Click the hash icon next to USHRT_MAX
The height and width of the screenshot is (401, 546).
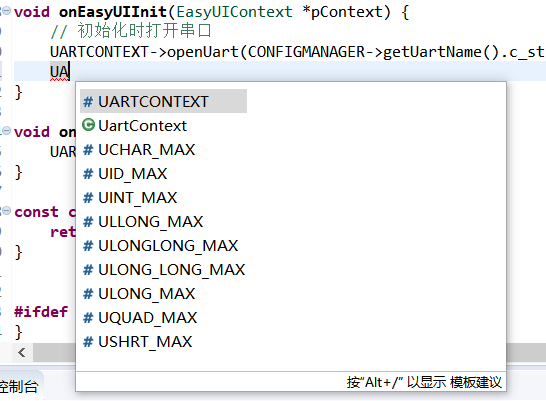click(88, 342)
